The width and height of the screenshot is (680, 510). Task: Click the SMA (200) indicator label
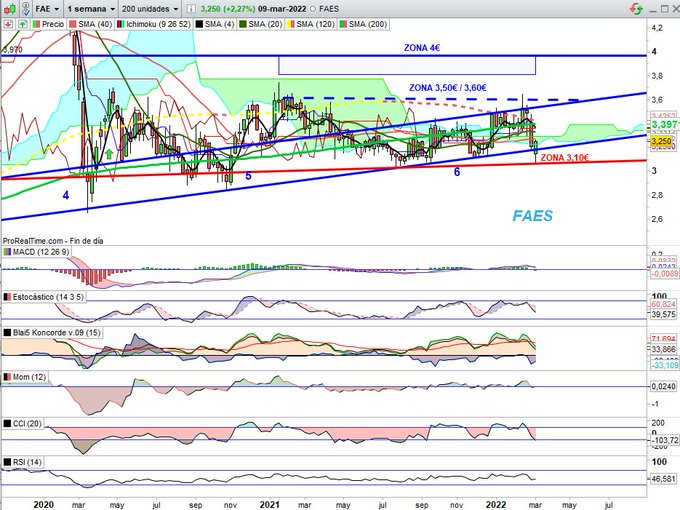pos(367,24)
